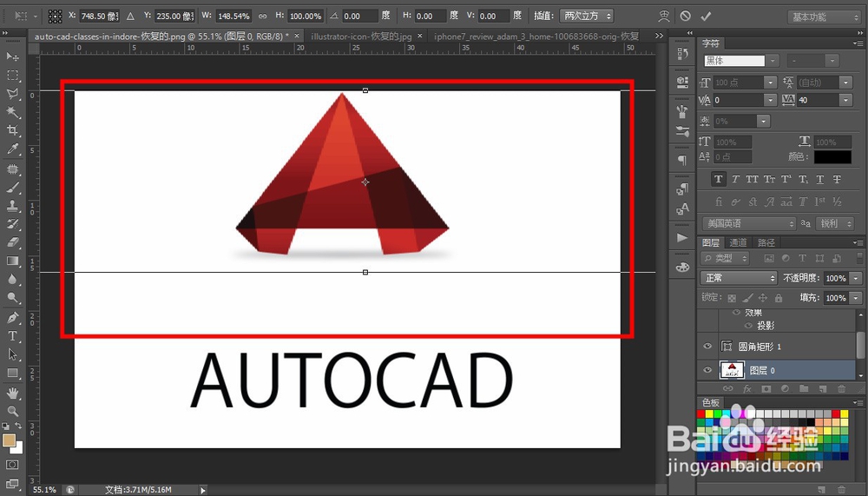
Task: Select the Blur tool
Action: [x=12, y=280]
